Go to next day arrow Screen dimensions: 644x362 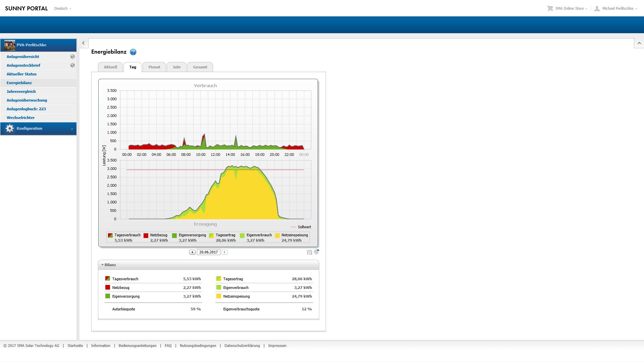[225, 252]
